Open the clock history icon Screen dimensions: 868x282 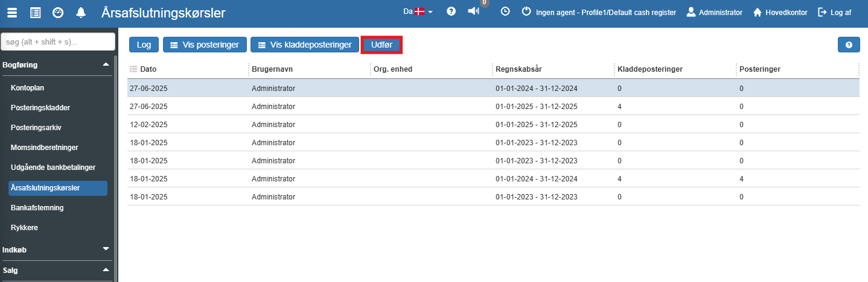505,11
